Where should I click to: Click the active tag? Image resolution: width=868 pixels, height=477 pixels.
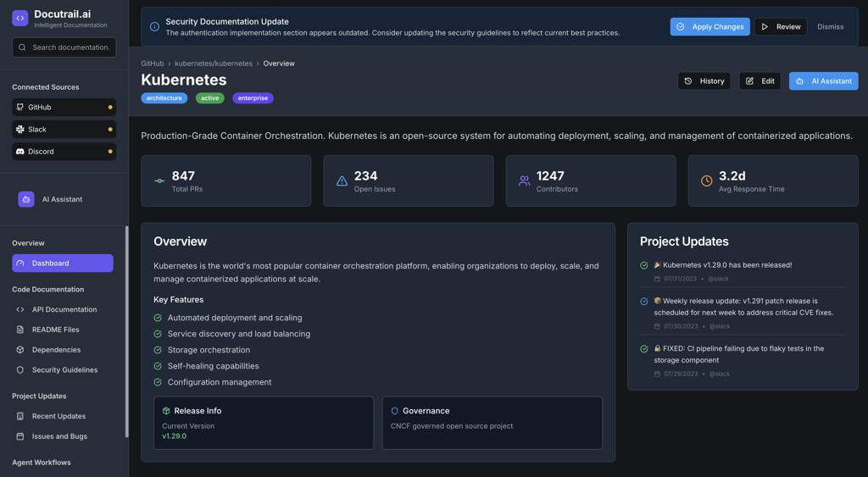(x=210, y=98)
